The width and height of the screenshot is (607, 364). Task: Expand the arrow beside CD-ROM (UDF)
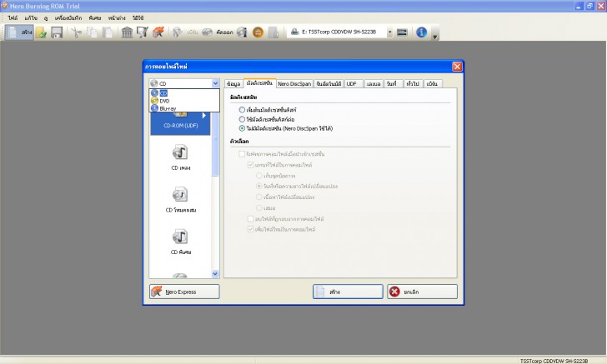pos(204,115)
